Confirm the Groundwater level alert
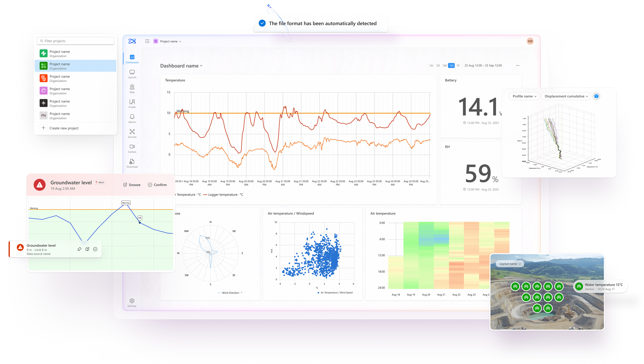Screen dimensions: 644x364 pyautogui.click(x=157, y=185)
